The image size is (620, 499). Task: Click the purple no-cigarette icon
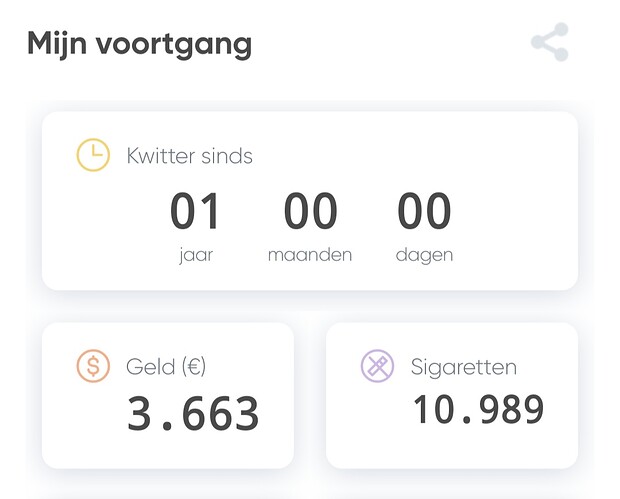click(x=377, y=366)
